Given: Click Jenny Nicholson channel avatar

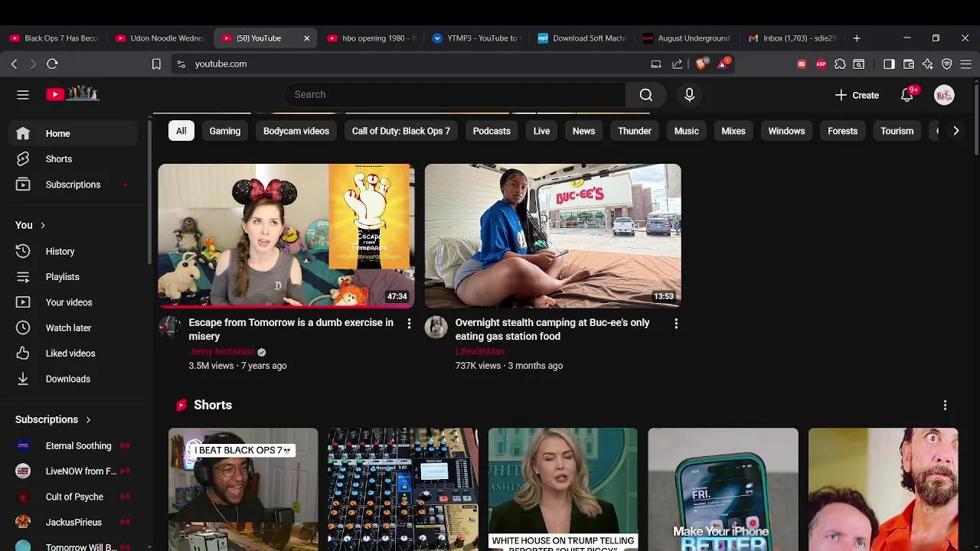Looking at the screenshot, I should [x=169, y=328].
